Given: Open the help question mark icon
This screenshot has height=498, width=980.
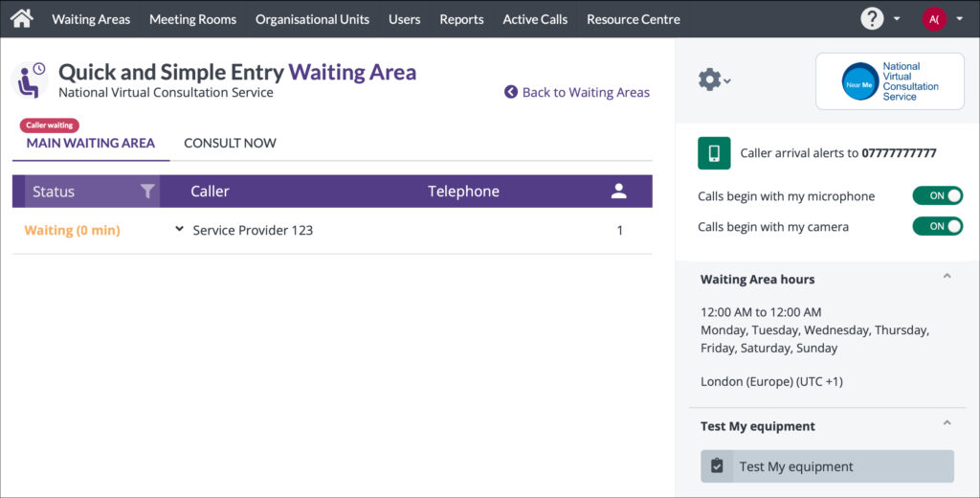Looking at the screenshot, I should click(x=871, y=18).
